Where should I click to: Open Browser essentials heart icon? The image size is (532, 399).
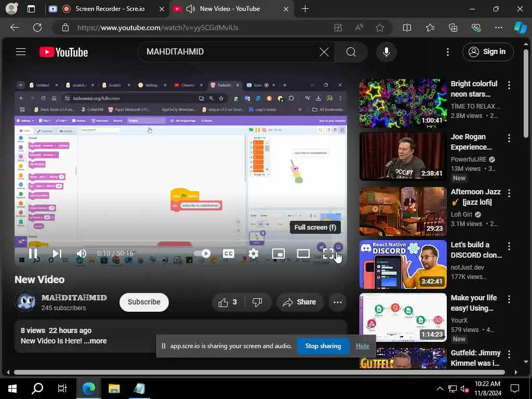(x=476, y=28)
